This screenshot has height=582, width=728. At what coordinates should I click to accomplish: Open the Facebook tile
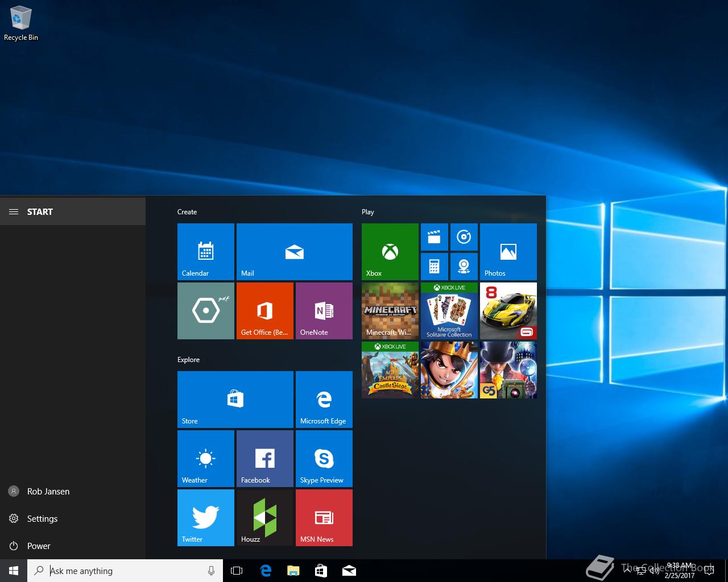click(x=265, y=459)
